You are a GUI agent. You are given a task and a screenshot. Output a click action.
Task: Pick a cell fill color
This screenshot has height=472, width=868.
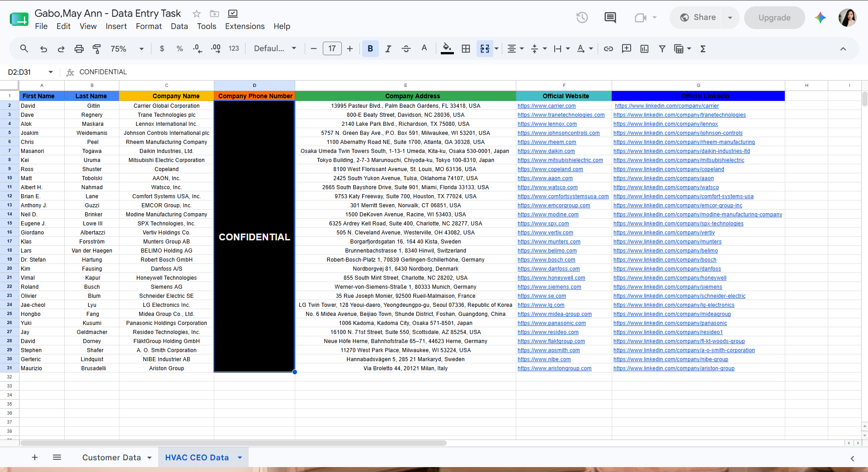pyautogui.click(x=447, y=48)
